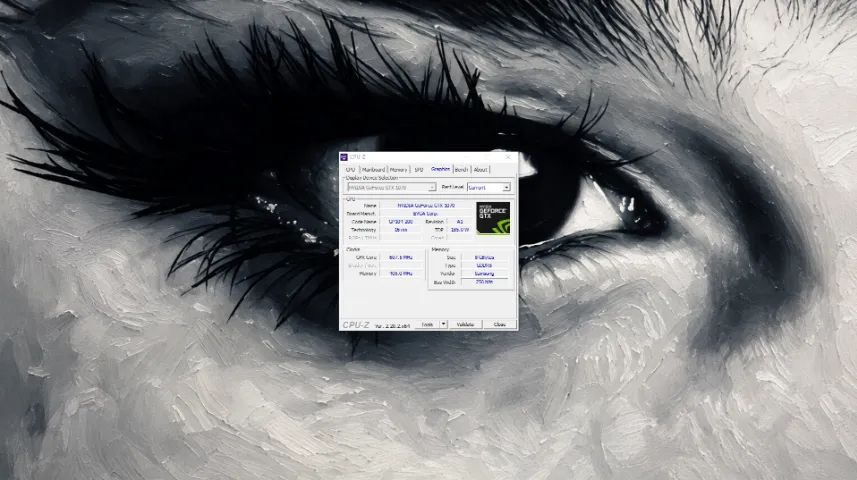Switch to the Memory tab
The height and width of the screenshot is (480, 857).
click(398, 170)
